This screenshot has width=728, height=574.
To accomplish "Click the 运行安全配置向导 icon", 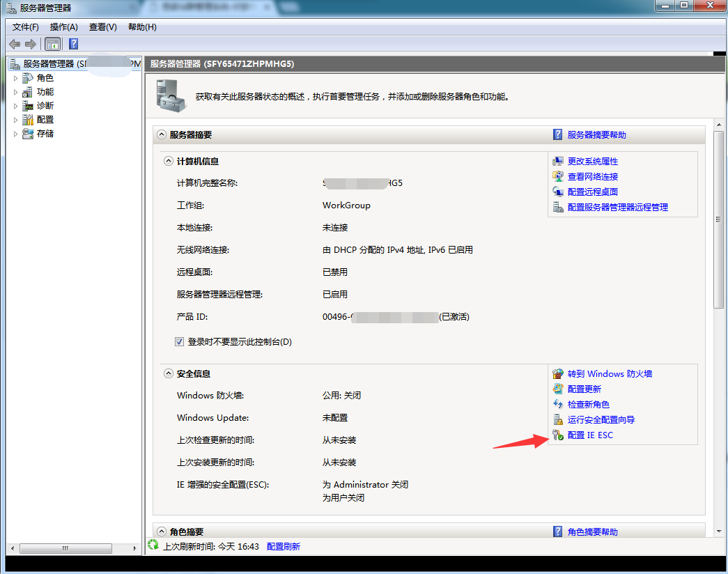I will point(557,420).
